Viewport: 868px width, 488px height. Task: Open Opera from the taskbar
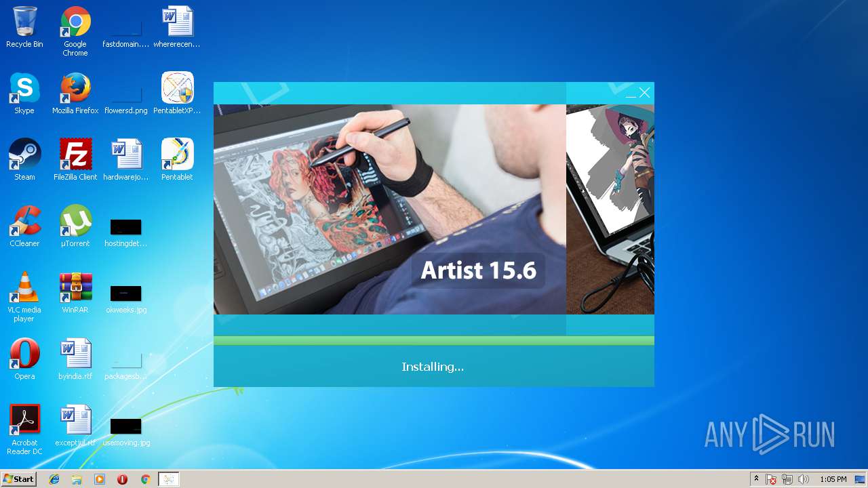[122, 479]
